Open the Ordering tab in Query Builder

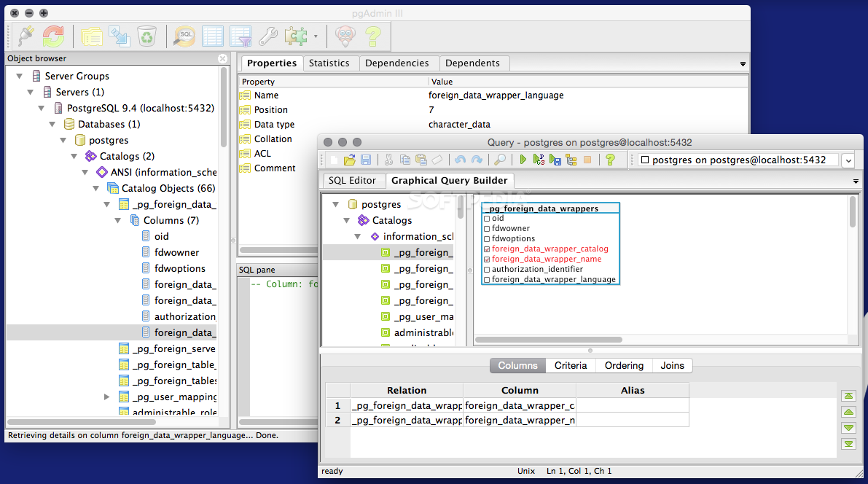tap(624, 365)
